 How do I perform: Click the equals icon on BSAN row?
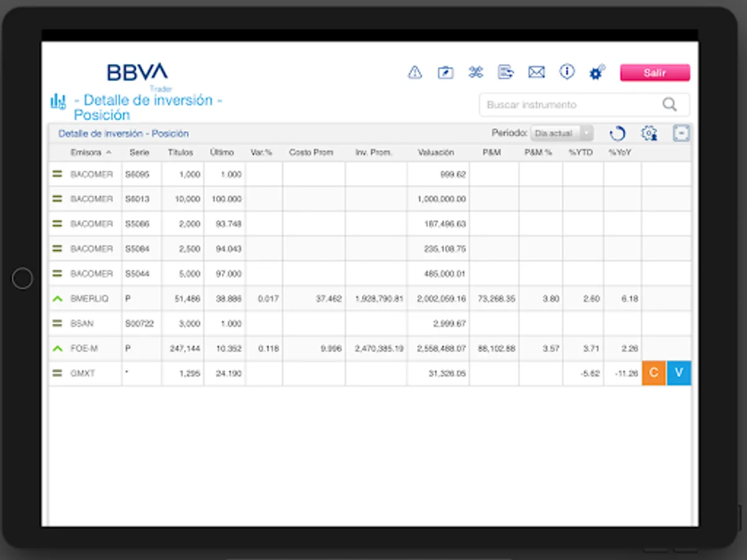point(57,324)
